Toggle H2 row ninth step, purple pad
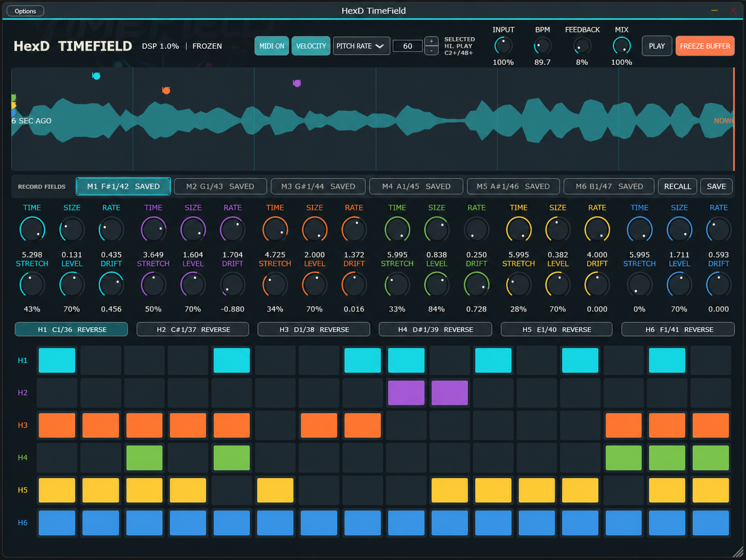Image resolution: width=746 pixels, height=560 pixels. 406,393
